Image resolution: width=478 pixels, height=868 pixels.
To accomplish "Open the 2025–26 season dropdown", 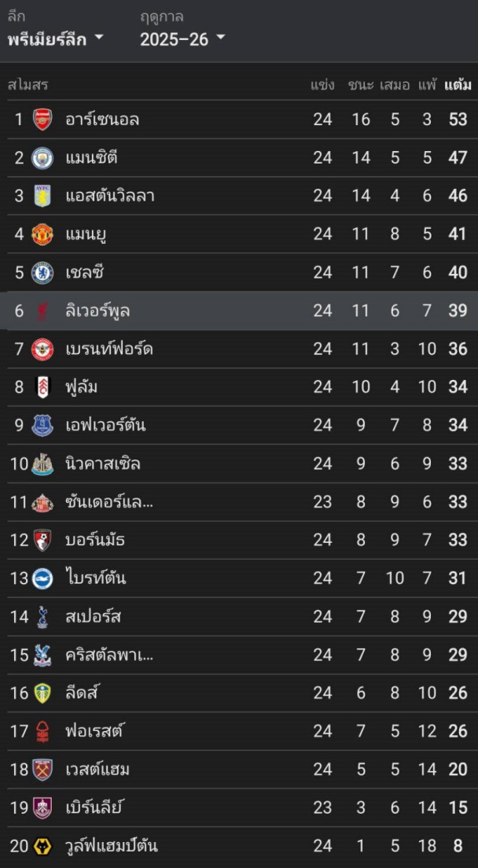I will coord(182,39).
